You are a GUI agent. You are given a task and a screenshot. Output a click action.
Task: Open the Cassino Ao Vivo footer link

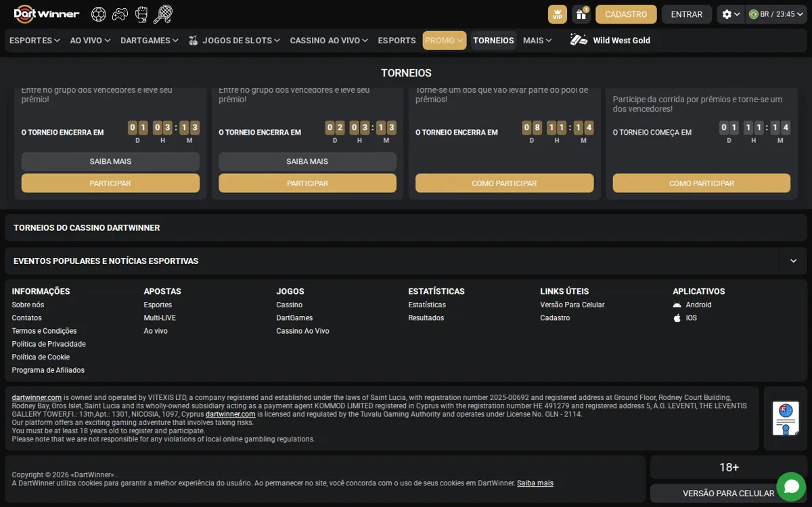[302, 331]
